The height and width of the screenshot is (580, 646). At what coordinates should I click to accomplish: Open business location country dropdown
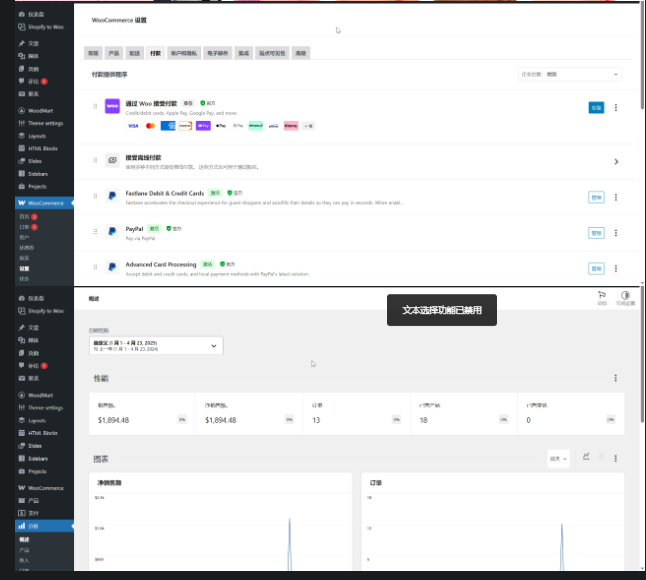coord(570,75)
